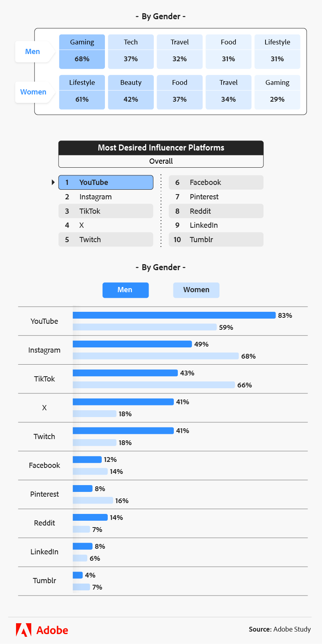Click the Lifestyle 61% tile for women
The image size is (322, 644).
click(x=82, y=92)
